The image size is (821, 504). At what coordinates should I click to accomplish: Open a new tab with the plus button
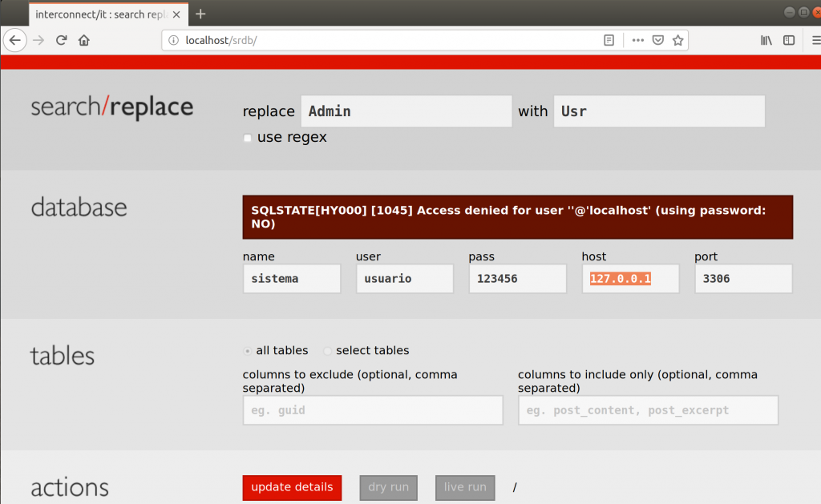pyautogui.click(x=200, y=14)
